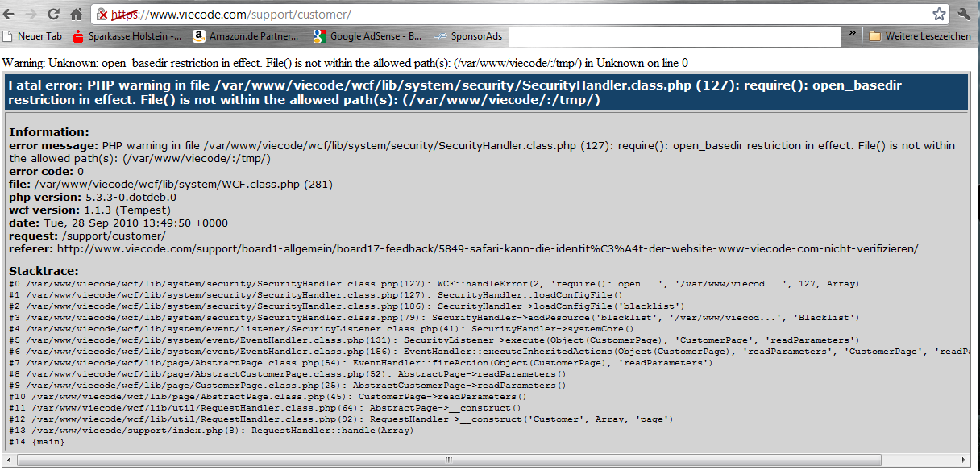Reload the page with the refresh icon
This screenshot has width=980, height=471.
tap(54, 15)
